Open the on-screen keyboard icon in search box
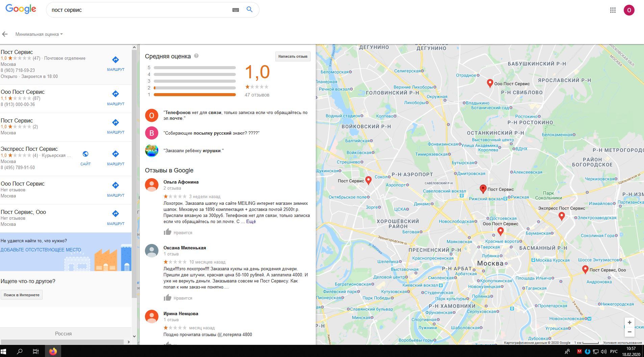The image size is (644, 357). [236, 10]
